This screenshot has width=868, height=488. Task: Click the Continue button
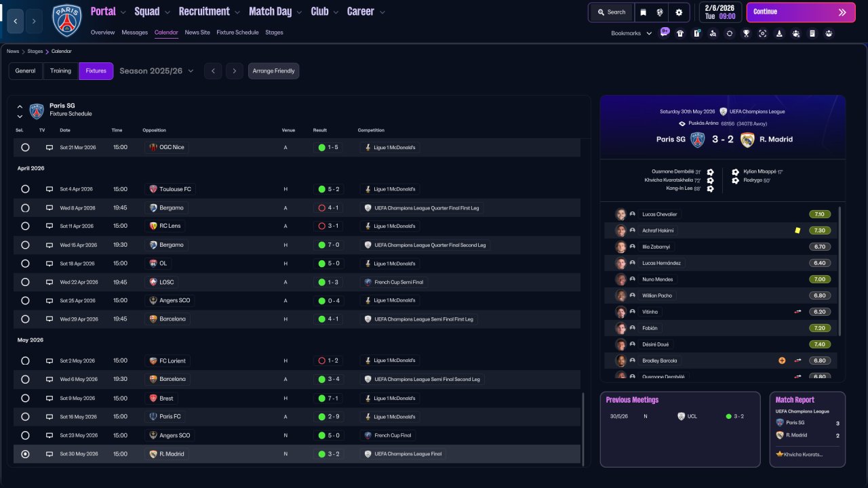pyautogui.click(x=801, y=12)
